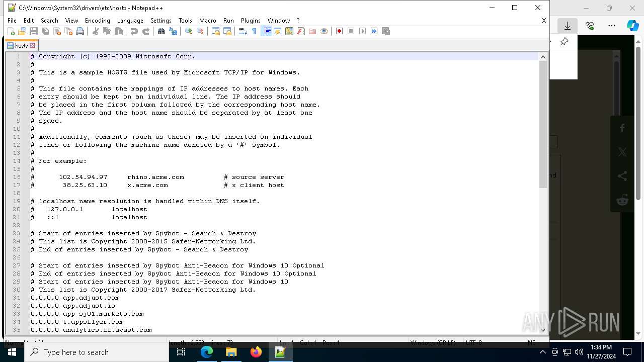
Task: Open the Function List panel icon
Action: pos(301,31)
